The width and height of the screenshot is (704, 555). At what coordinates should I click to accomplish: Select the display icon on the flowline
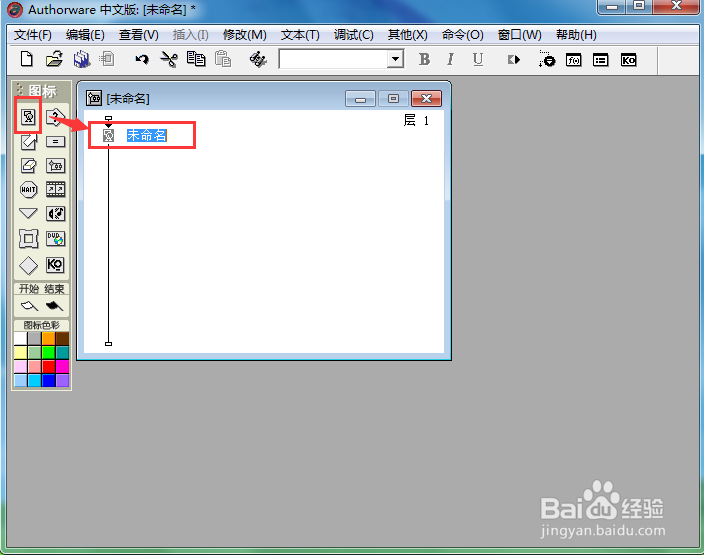tap(108, 135)
